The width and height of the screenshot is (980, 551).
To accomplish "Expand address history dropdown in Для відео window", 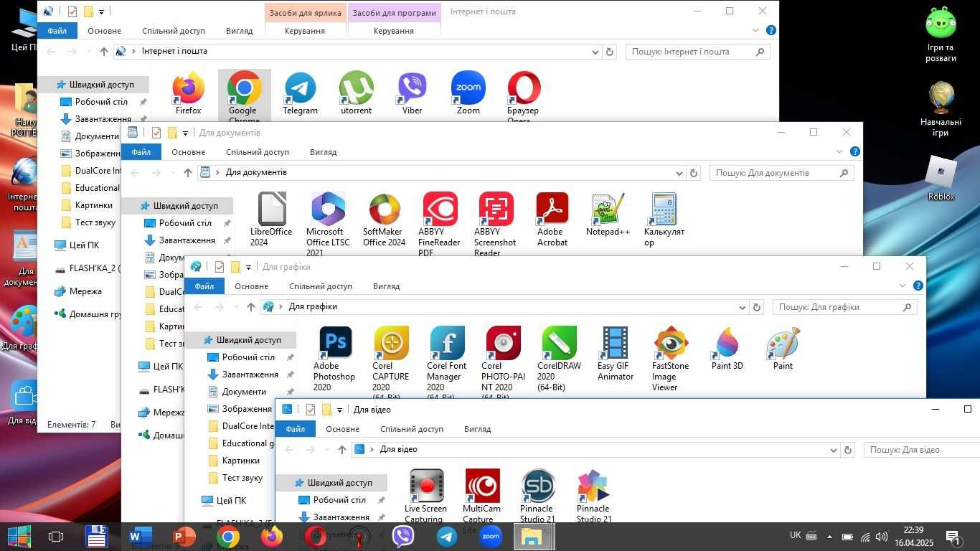I will [834, 450].
